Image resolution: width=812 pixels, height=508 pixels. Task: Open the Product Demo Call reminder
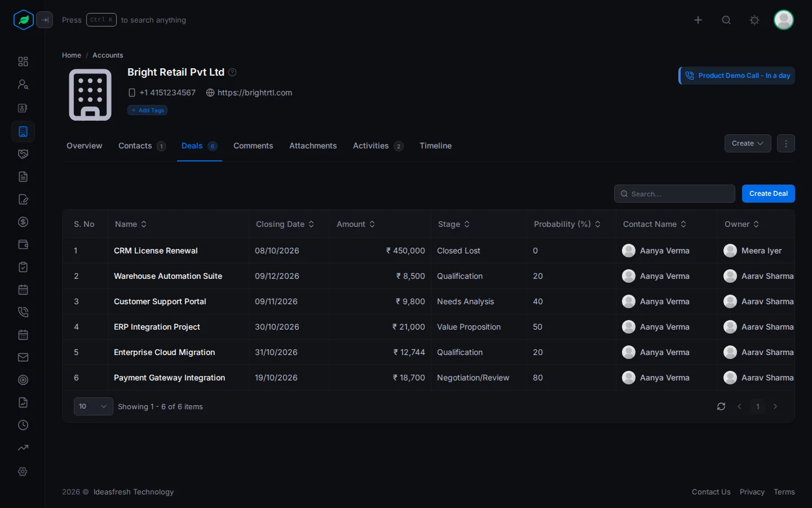[737, 76]
